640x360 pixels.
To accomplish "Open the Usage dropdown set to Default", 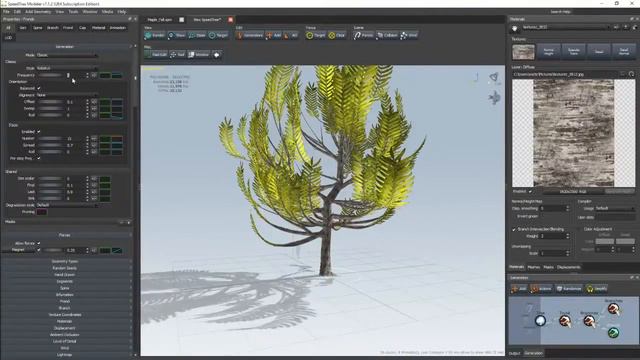I will [x=615, y=208].
